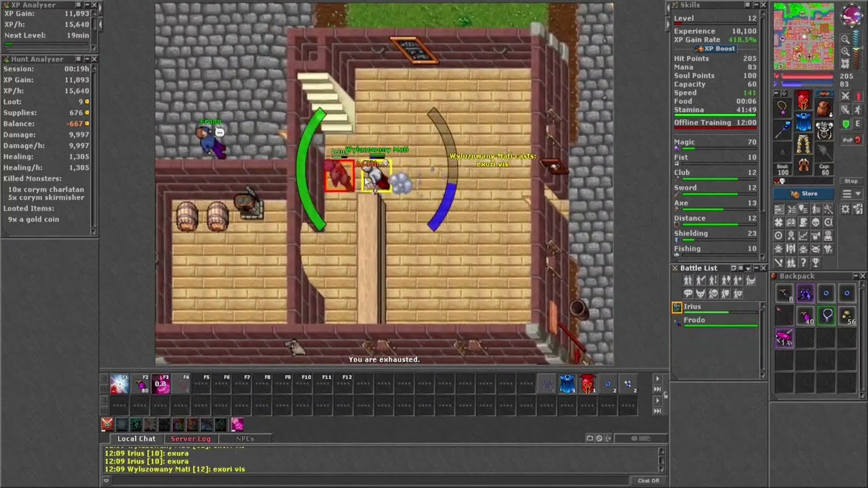Select the 40 pink potions in backpack

pos(806,315)
